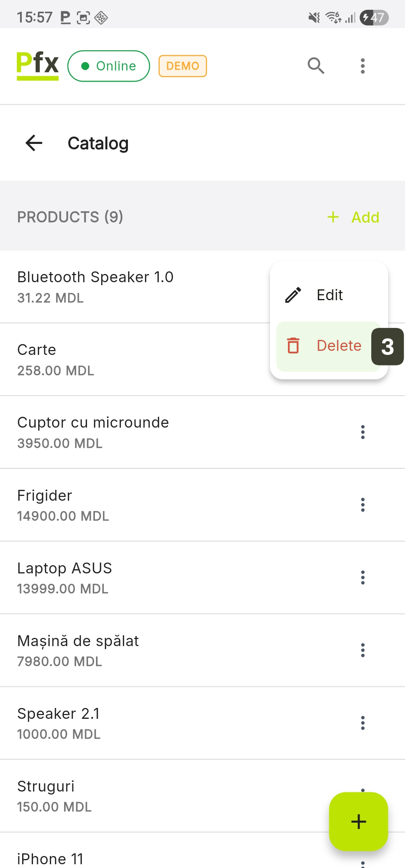Go back with the arrow icon
The image size is (405, 868).
click(34, 143)
